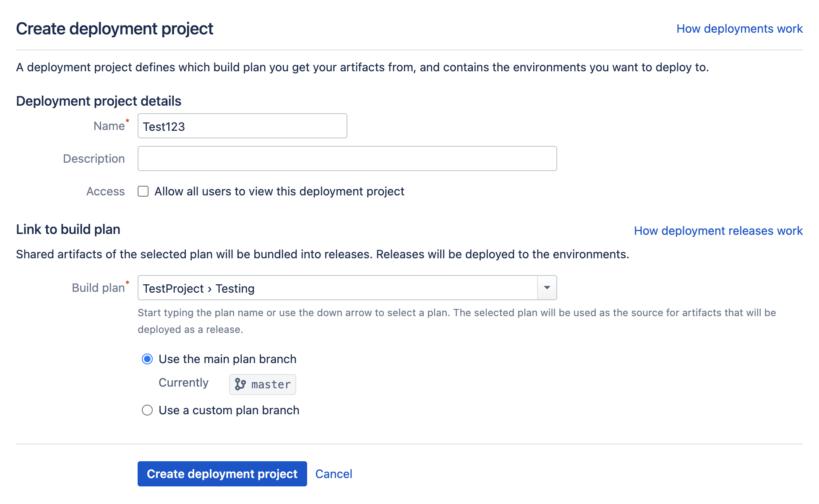Image resolution: width=819 pixels, height=504 pixels.
Task: Click the branch icon in the master tag
Action: click(x=240, y=384)
